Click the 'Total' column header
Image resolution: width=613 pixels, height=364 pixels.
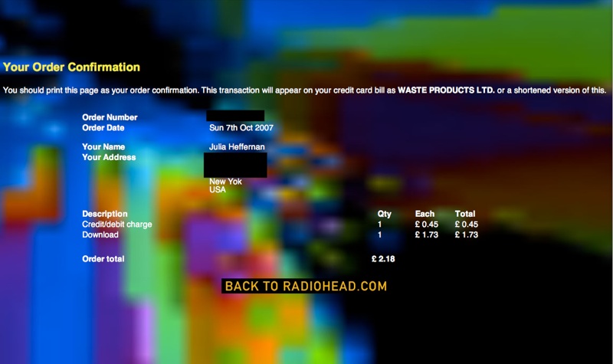[465, 214]
